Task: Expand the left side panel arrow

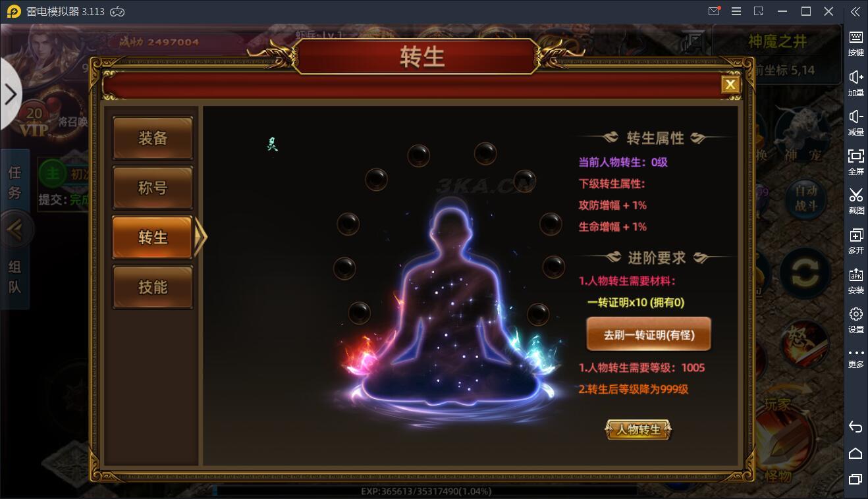Action: pyautogui.click(x=11, y=95)
